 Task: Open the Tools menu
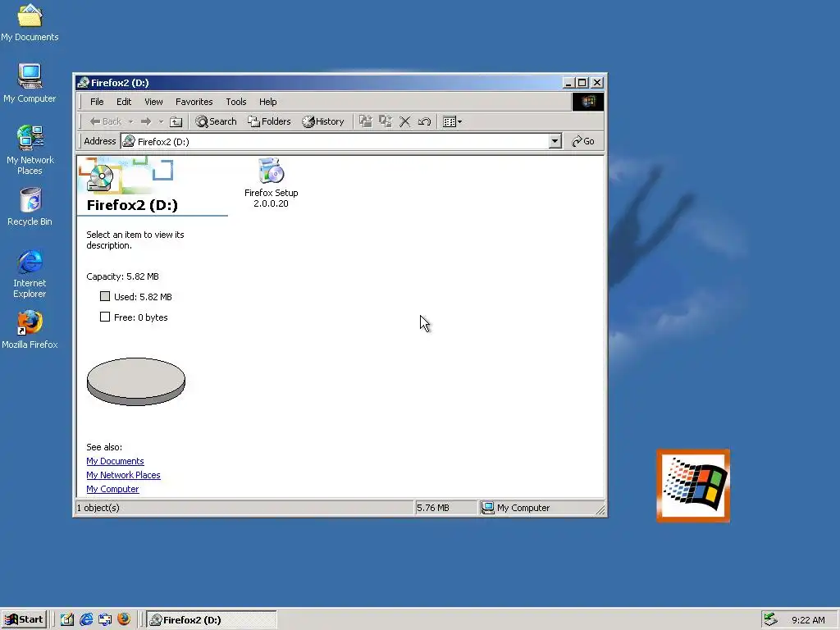point(235,102)
